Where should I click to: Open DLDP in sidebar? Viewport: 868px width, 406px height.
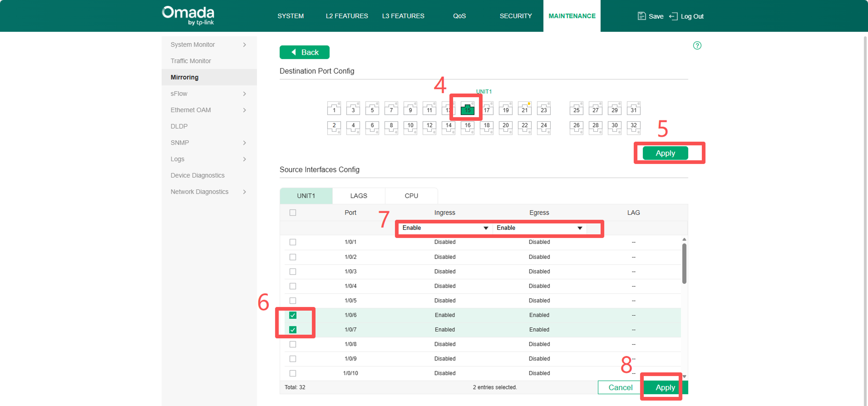209,126
